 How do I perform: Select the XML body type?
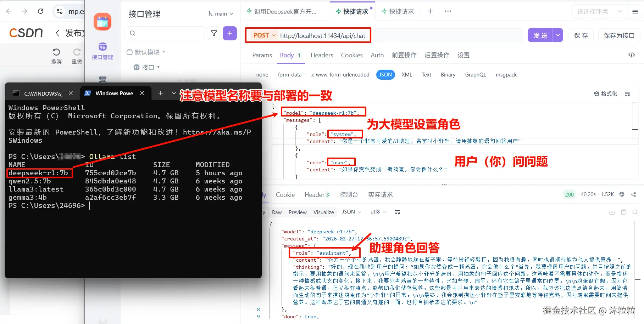point(407,75)
